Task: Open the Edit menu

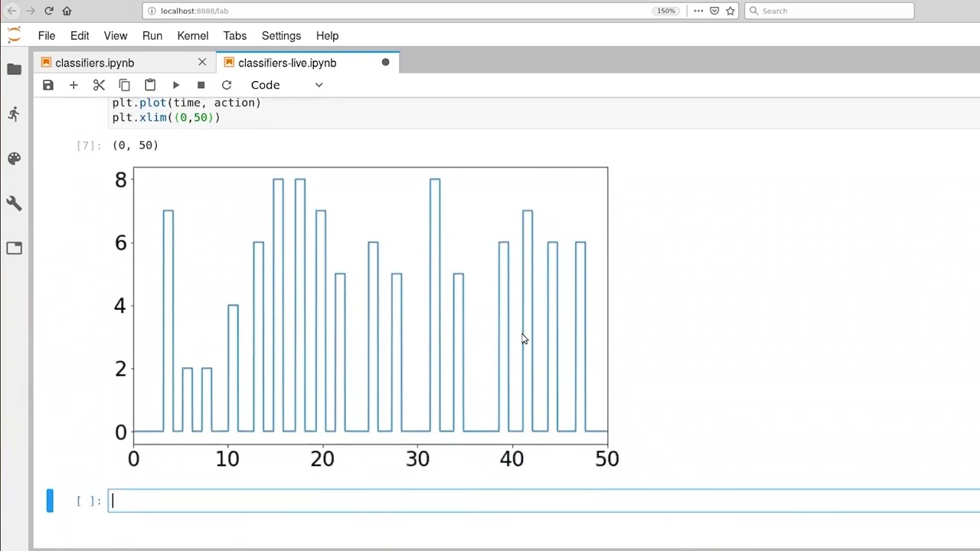Action: (80, 36)
